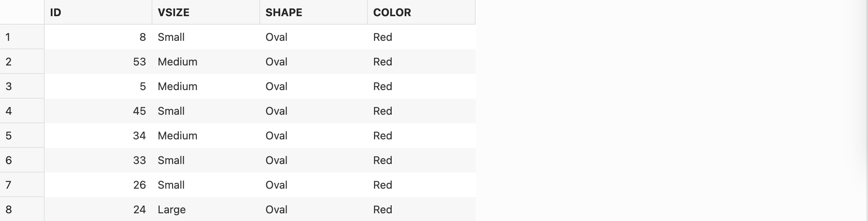Click the ID column header
This screenshot has height=221, width=868.
click(98, 12)
